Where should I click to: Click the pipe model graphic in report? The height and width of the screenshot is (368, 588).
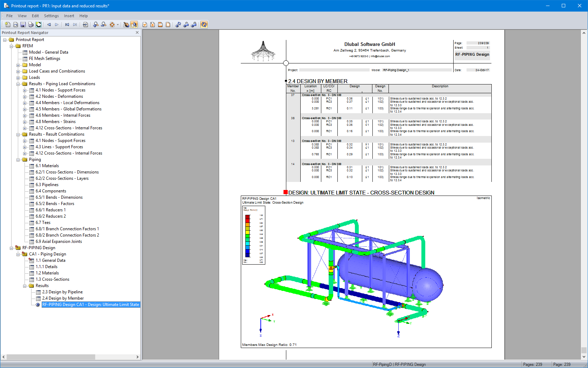pyautogui.click(x=353, y=272)
